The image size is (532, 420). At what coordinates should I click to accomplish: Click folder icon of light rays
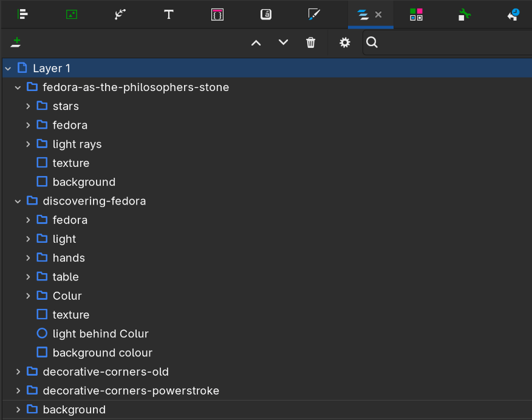click(x=42, y=144)
